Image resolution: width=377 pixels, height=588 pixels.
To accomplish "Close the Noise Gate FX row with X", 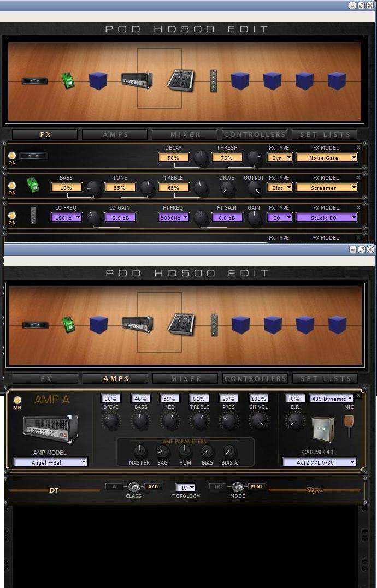I will (358, 147).
